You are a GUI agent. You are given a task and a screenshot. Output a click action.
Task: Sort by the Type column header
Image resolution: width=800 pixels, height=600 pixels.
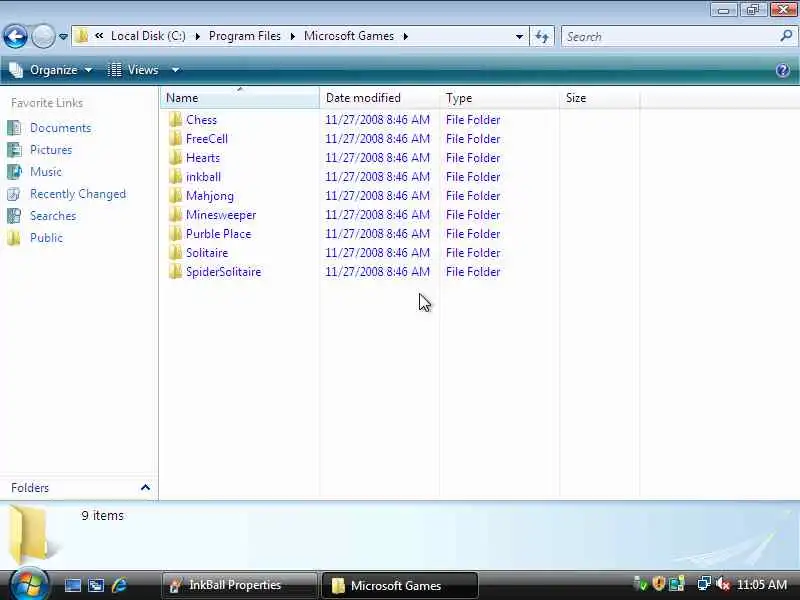coord(499,98)
